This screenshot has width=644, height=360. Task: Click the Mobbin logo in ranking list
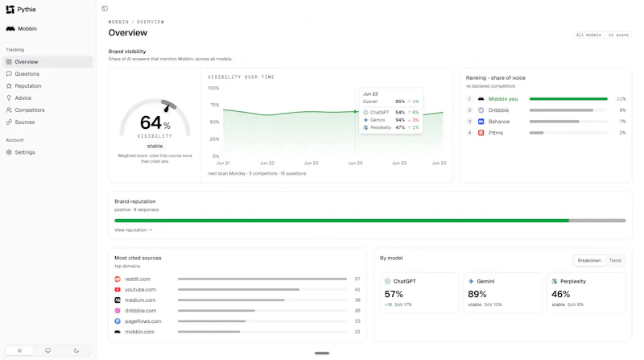click(x=481, y=99)
